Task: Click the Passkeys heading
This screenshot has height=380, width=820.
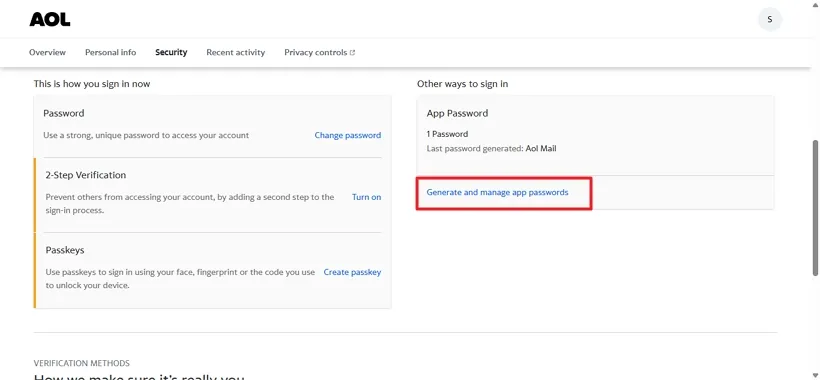Action: pyautogui.click(x=65, y=250)
